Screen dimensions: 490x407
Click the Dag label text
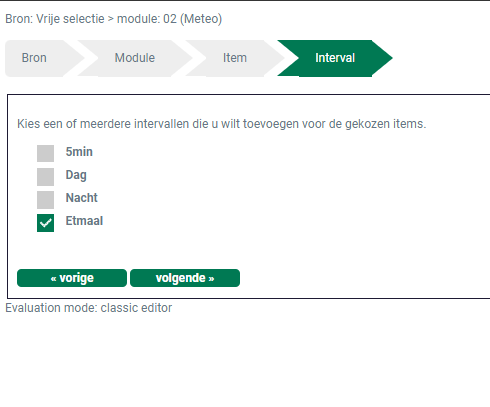pyautogui.click(x=76, y=175)
